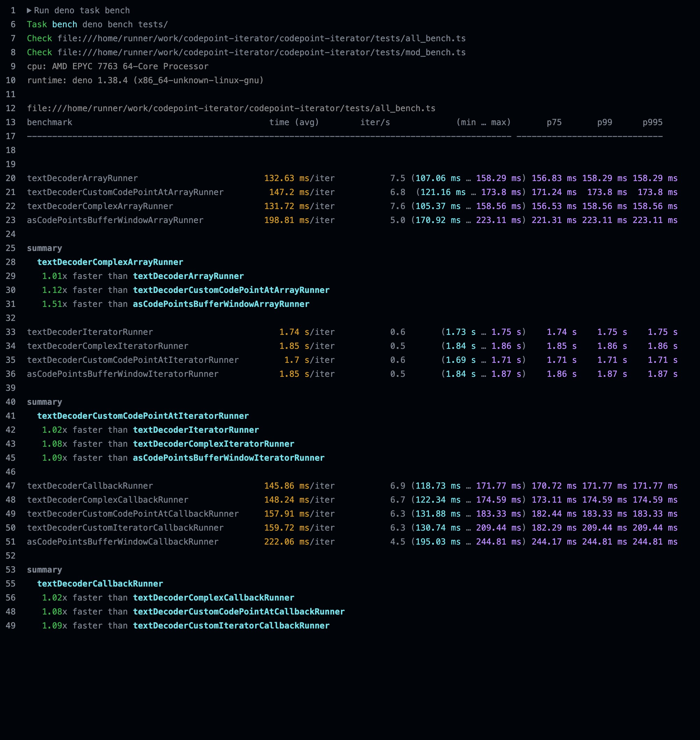Click the asCodePointsBufferWindowCallbackRunner benchmark row
The image size is (700, 740).
click(x=122, y=542)
